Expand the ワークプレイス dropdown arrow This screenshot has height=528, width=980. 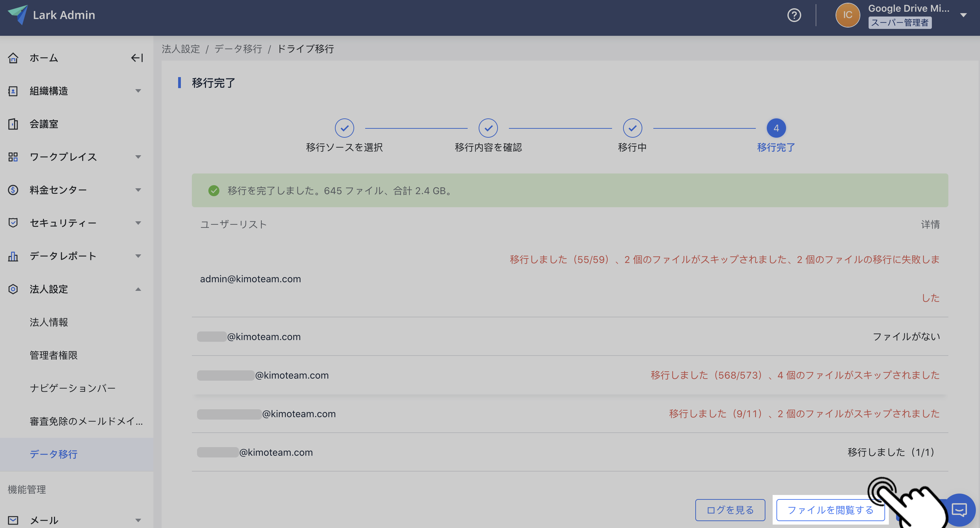[x=138, y=157]
